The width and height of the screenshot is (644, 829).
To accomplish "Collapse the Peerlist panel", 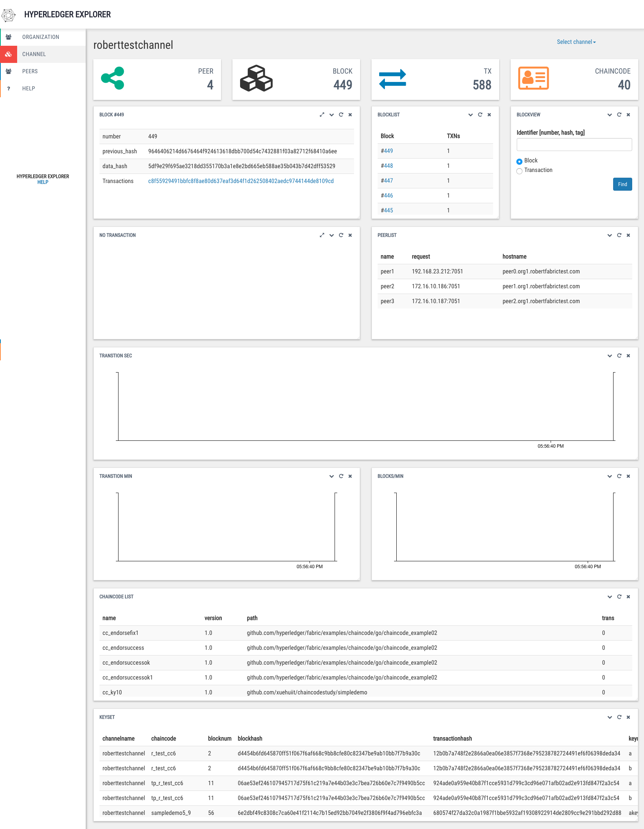I will 610,235.
